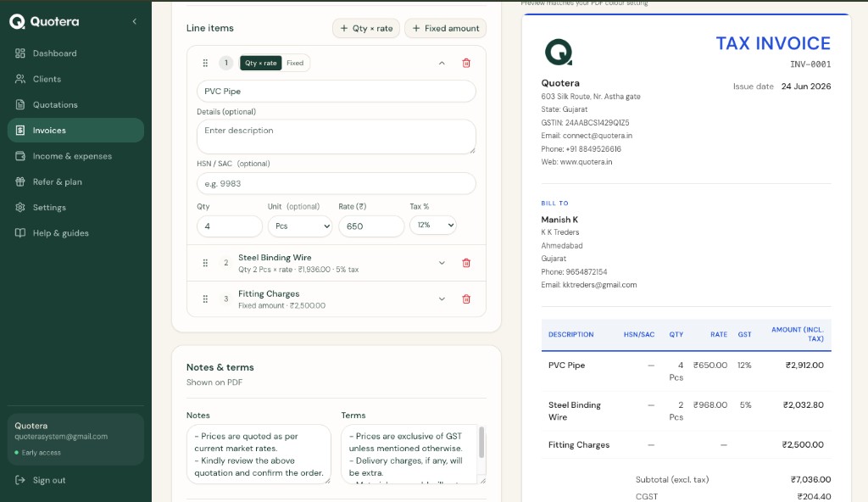Image resolution: width=868 pixels, height=502 pixels.
Task: Click the Quotations document icon
Action: 20,104
